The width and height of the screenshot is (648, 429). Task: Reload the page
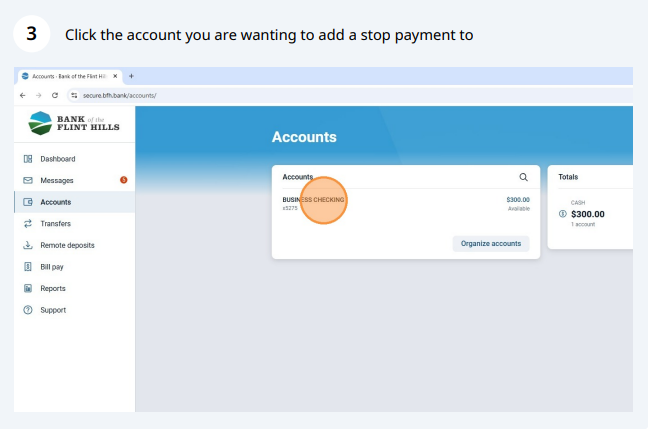pyautogui.click(x=55, y=95)
